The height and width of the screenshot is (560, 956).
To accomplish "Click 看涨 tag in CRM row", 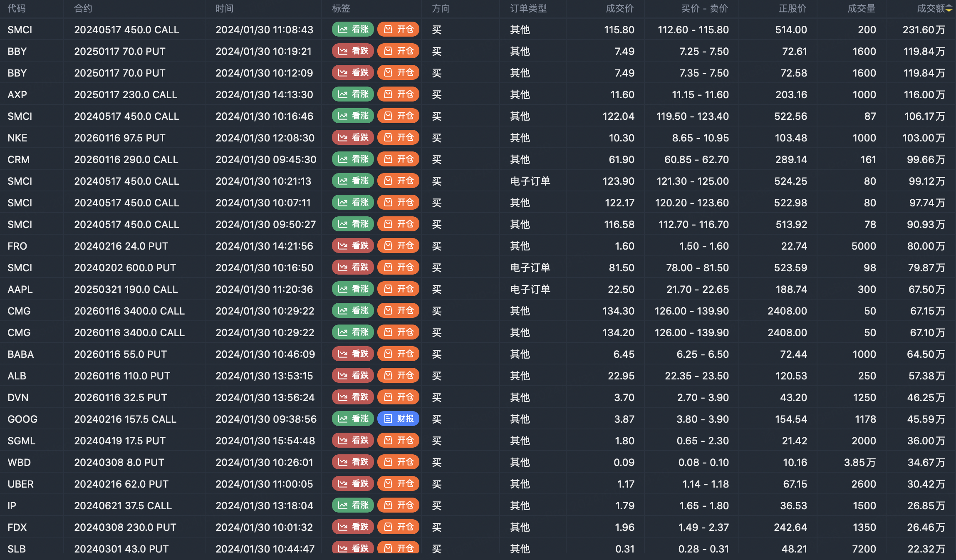I will click(x=353, y=159).
